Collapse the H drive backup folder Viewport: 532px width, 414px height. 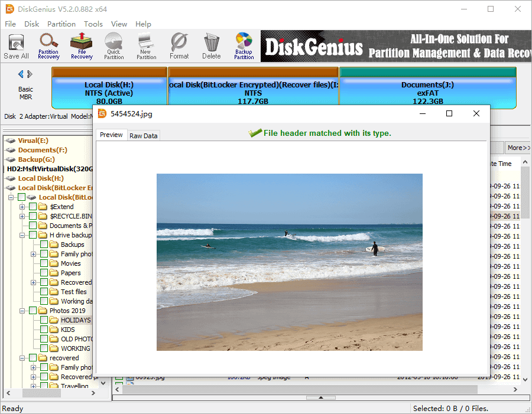(22, 235)
